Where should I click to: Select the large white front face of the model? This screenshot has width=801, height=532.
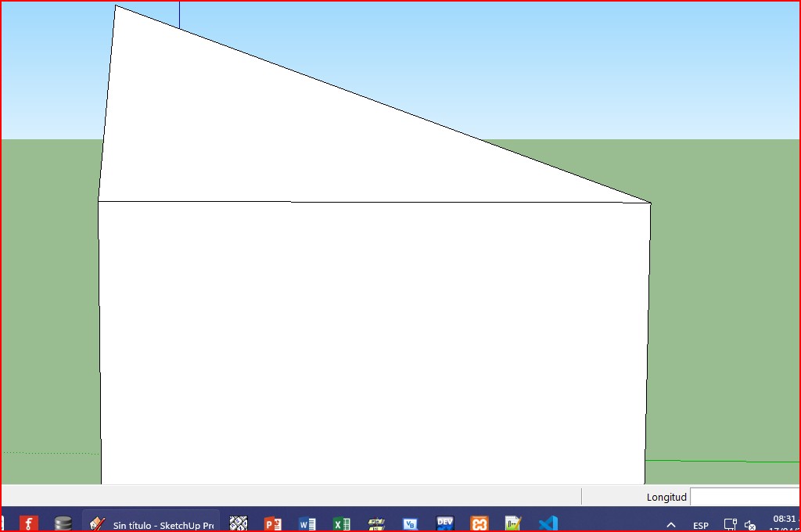[372, 344]
